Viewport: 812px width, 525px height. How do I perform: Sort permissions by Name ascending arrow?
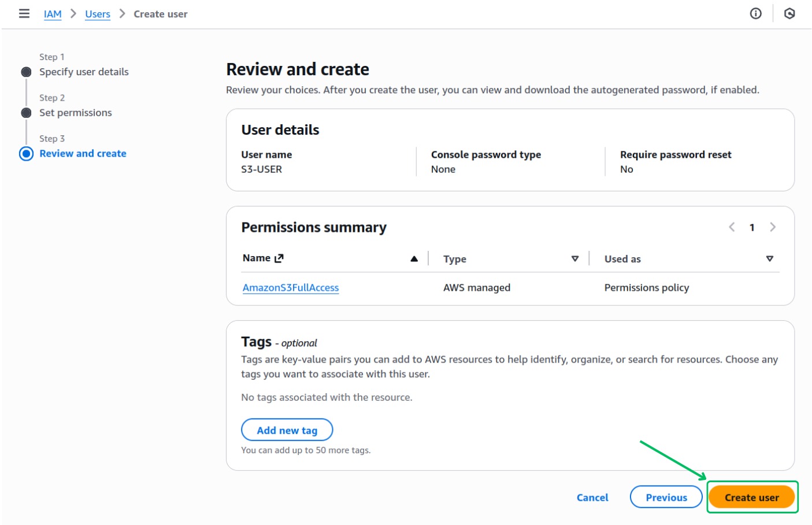(414, 258)
